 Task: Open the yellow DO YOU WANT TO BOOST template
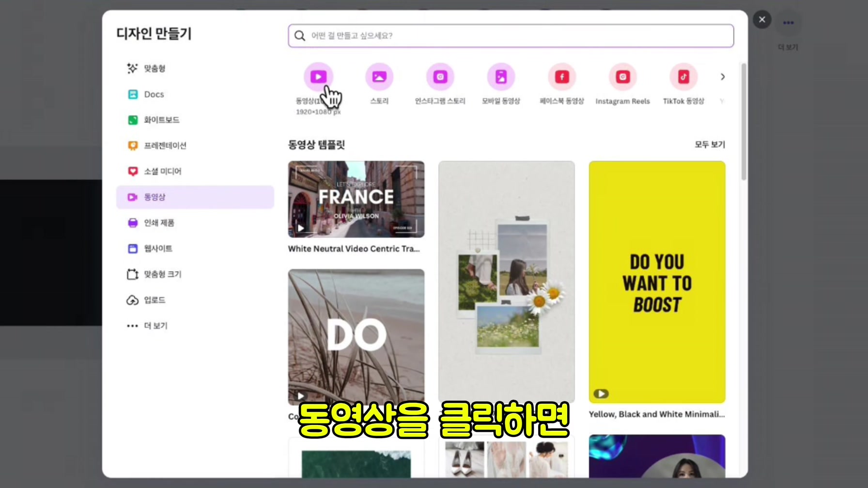click(657, 282)
